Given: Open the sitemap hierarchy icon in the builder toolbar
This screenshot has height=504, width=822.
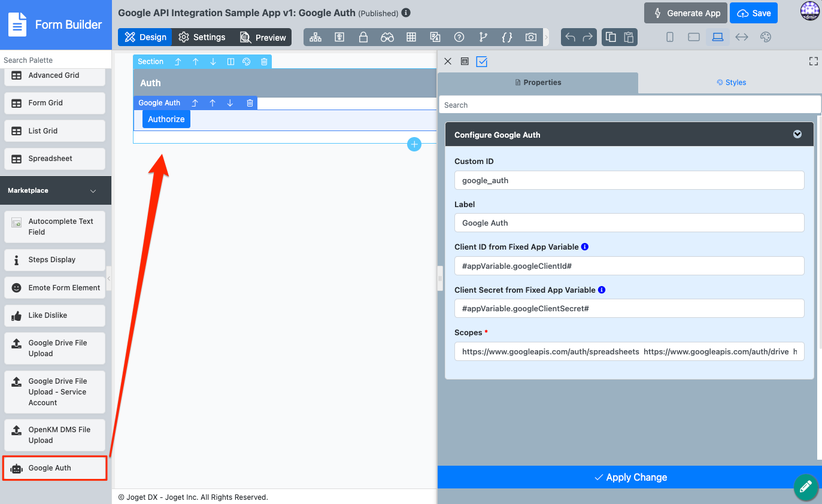Looking at the screenshot, I should tap(316, 37).
